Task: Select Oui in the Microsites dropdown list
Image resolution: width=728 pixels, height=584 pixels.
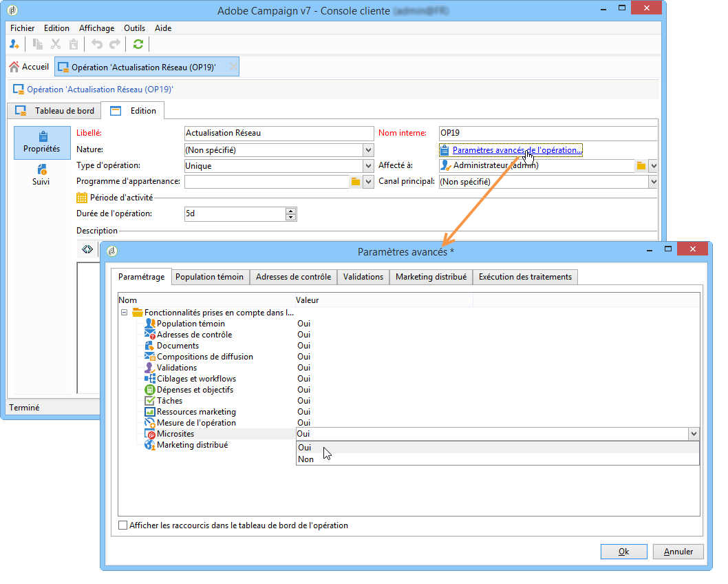Action: pos(497,448)
